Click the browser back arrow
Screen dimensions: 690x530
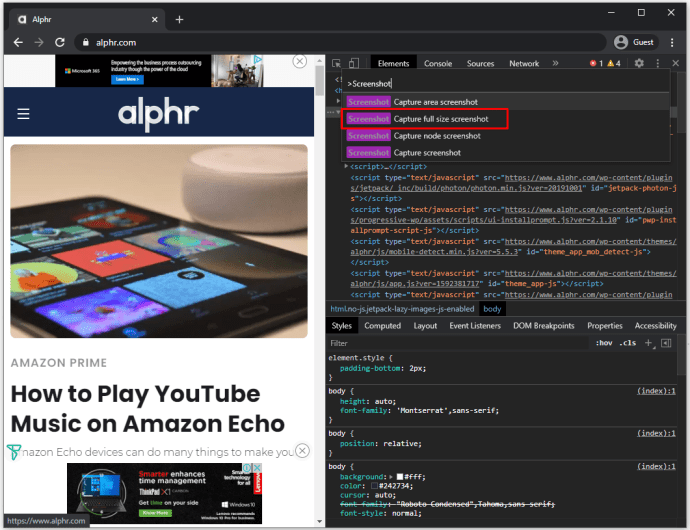(x=18, y=42)
